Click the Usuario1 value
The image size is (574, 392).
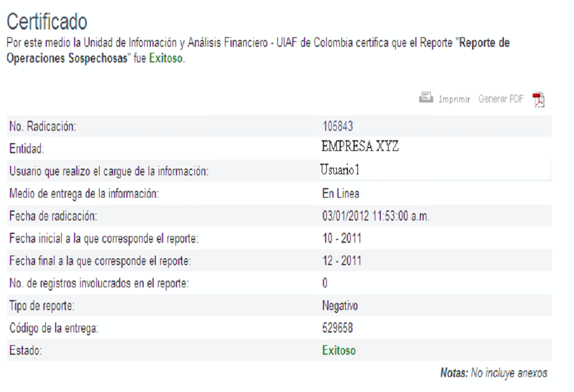point(340,170)
